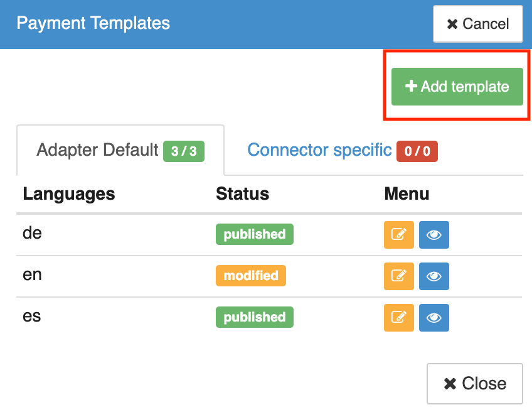Open the editor for the 'es' template
The width and height of the screenshot is (532, 417).
click(398, 318)
